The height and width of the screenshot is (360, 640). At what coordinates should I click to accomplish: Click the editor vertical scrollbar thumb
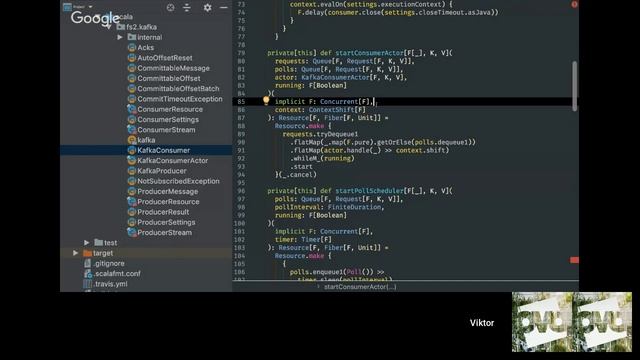[574, 86]
